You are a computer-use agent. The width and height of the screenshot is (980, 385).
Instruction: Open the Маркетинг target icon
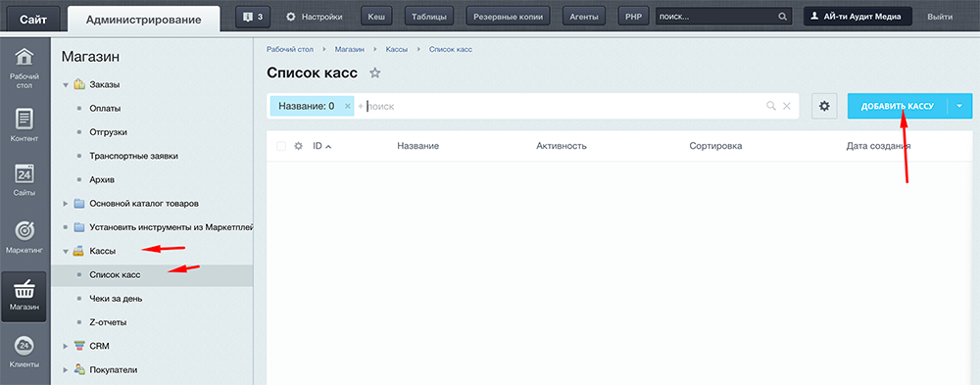point(24,230)
